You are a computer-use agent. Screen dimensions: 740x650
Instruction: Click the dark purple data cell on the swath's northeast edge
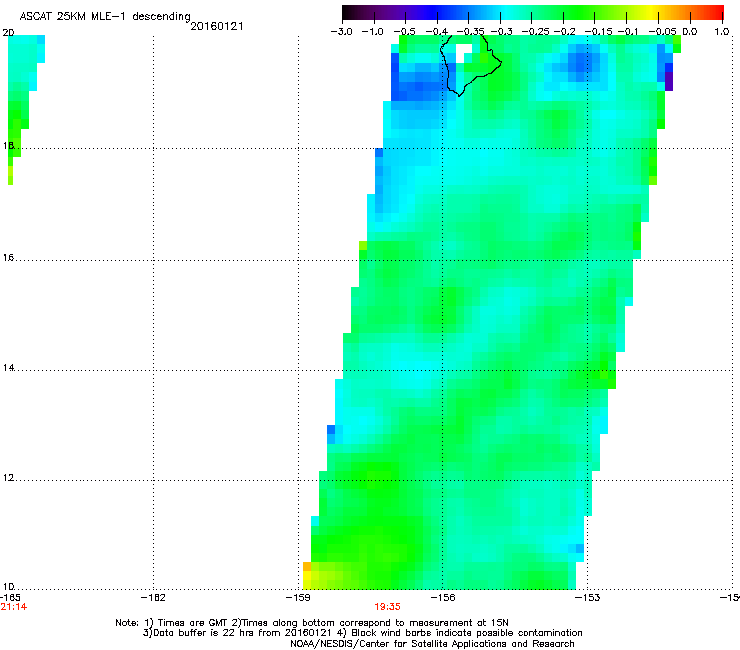(x=669, y=81)
